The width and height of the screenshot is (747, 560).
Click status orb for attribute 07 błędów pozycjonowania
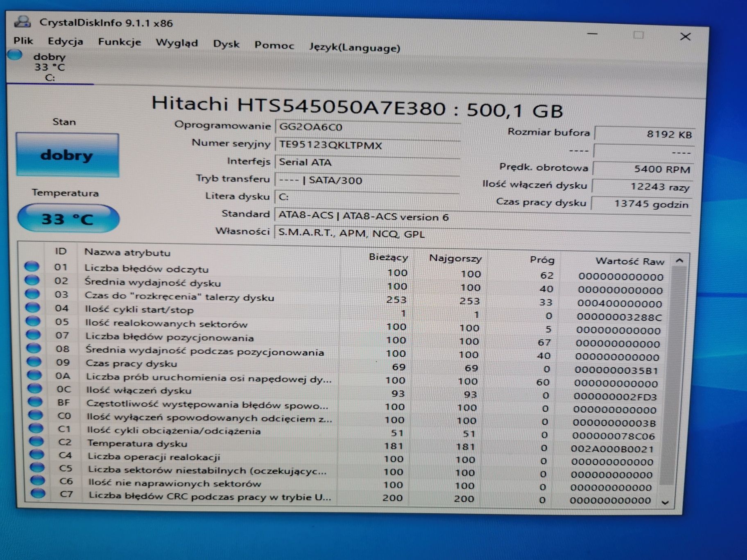tap(33, 334)
